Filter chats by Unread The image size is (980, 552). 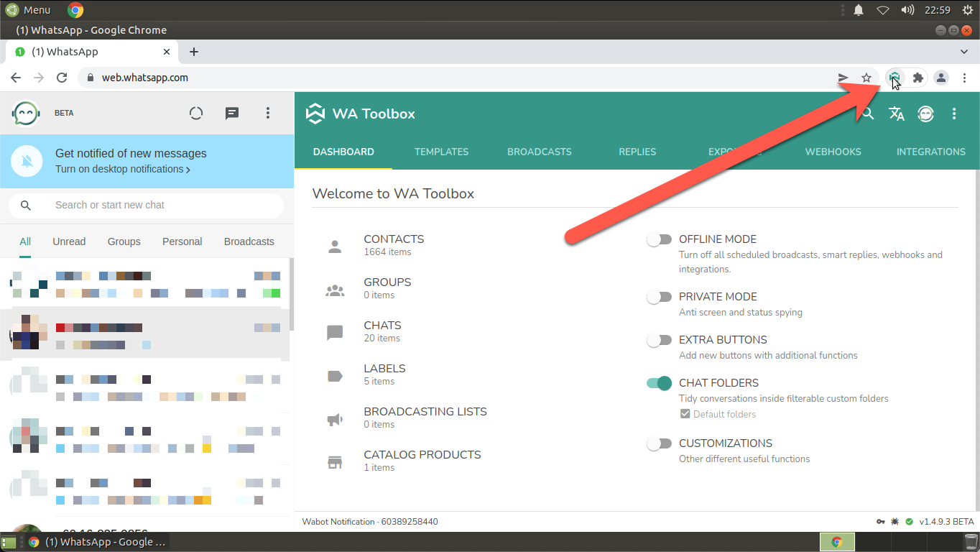tap(69, 241)
